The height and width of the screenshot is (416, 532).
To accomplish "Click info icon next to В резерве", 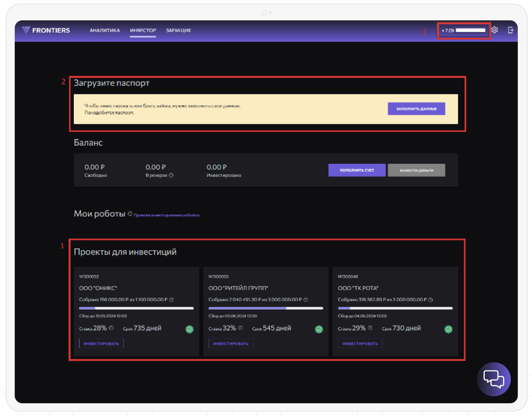I will tap(171, 175).
